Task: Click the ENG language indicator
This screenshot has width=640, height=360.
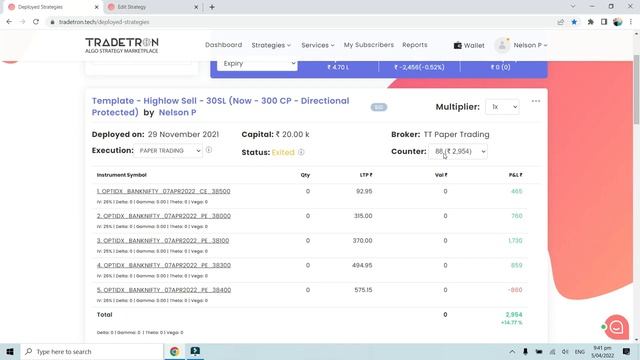Action: (x=580, y=352)
